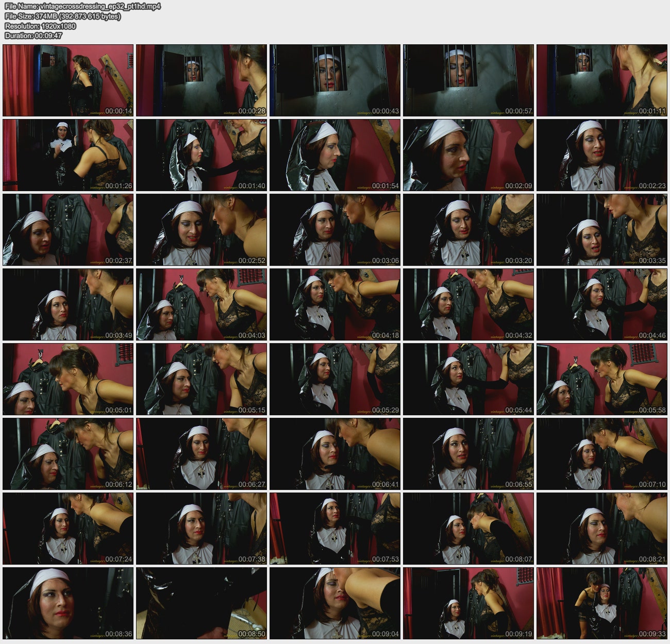Click the thumbnail timestamped 00:04:03
The image size is (670, 644).
tap(202, 304)
